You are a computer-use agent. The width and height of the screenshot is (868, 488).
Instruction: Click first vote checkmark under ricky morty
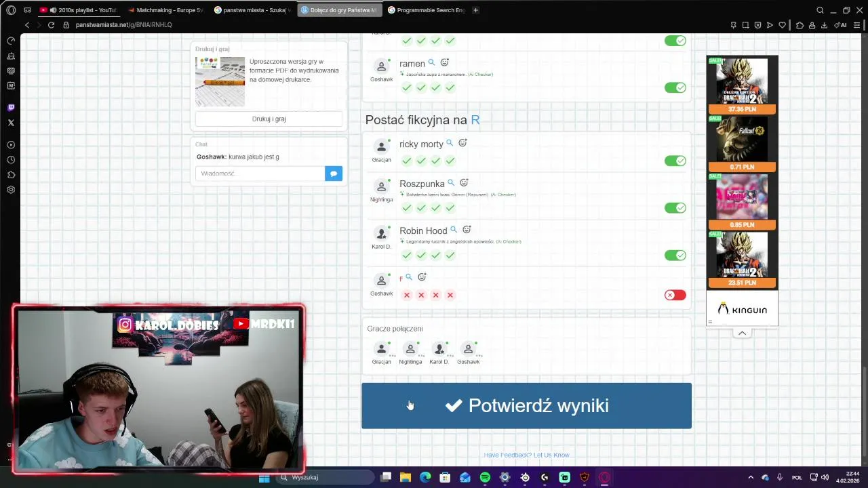(x=406, y=161)
